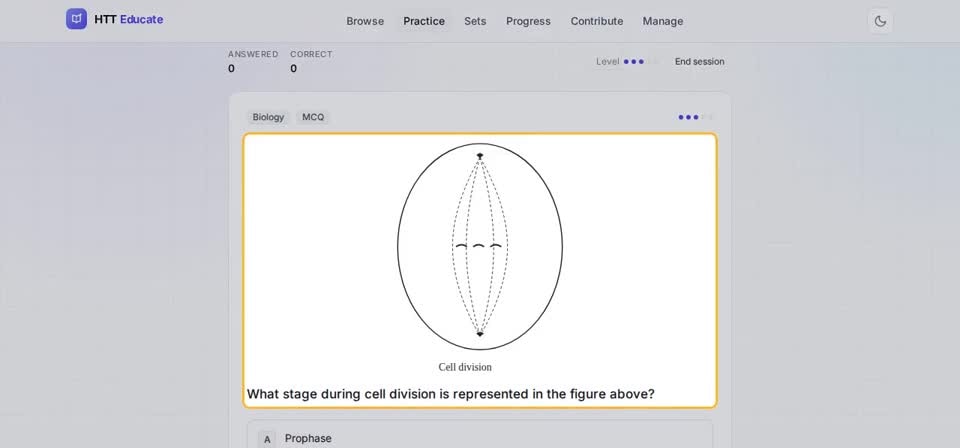Click the HTT Educate book logo icon
Screen dimensions: 960x448
[77, 20]
